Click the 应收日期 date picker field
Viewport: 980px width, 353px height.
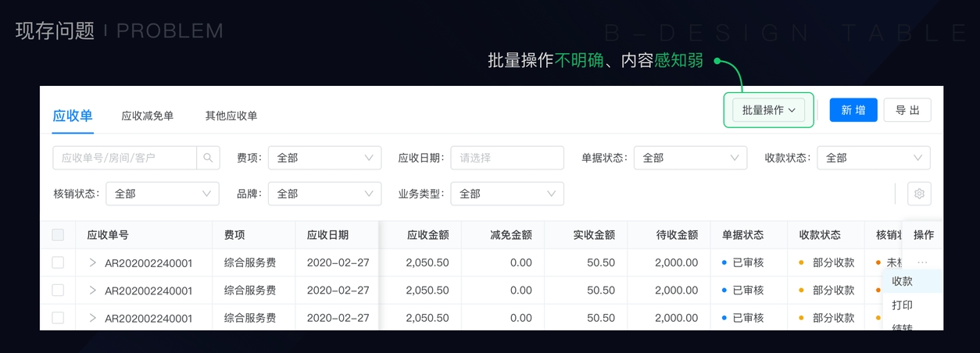tap(507, 158)
